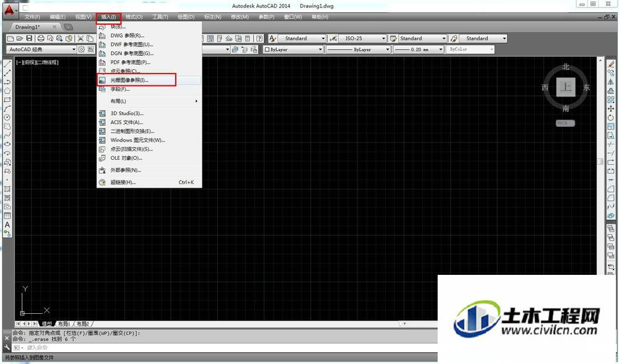Open the 绘图(D) menu
Screen dimensions: 619x364
point(186,17)
